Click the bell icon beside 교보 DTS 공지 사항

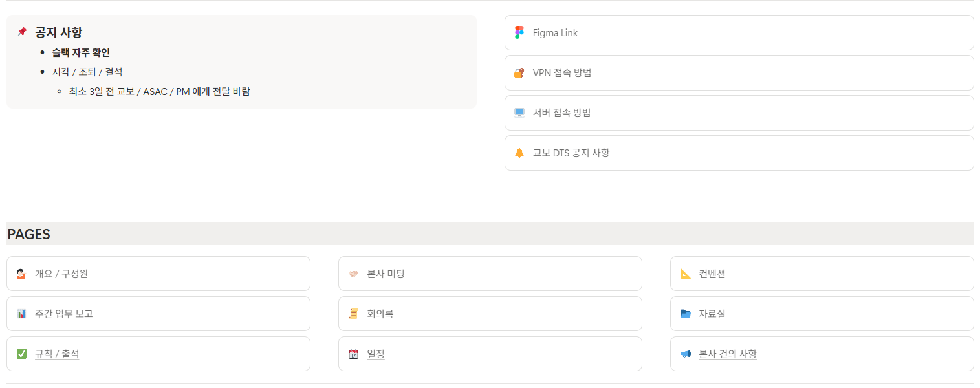(519, 153)
